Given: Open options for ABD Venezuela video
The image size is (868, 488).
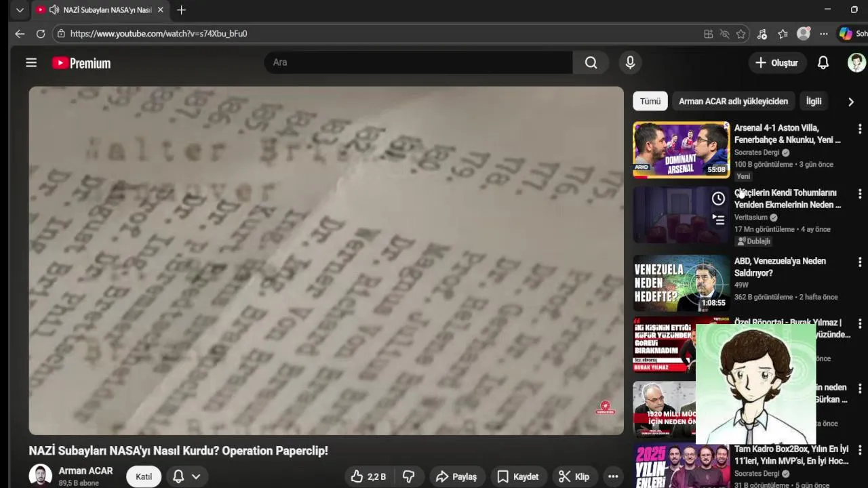Looking at the screenshot, I should tap(859, 262).
